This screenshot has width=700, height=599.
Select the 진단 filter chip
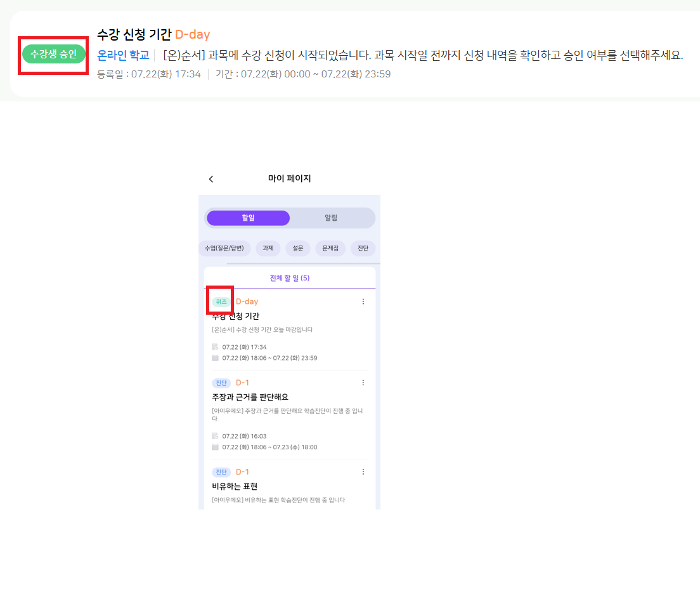pyautogui.click(x=363, y=248)
